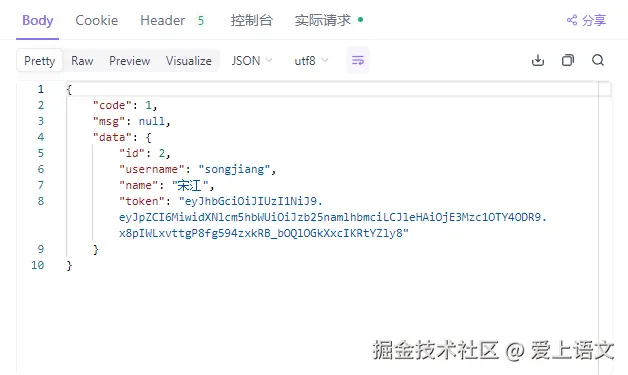Click token segment starting with x8pIWLxvttg

pos(264,233)
